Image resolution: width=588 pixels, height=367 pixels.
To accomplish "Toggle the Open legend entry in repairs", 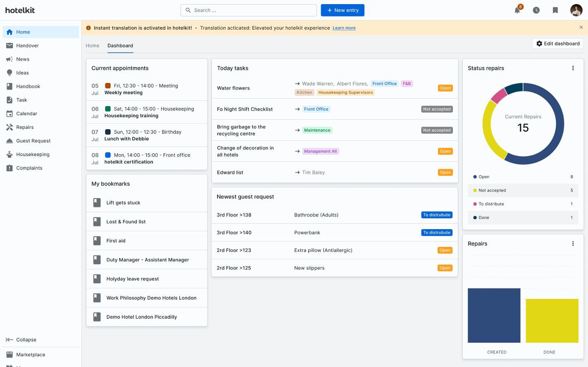I will [x=483, y=177].
